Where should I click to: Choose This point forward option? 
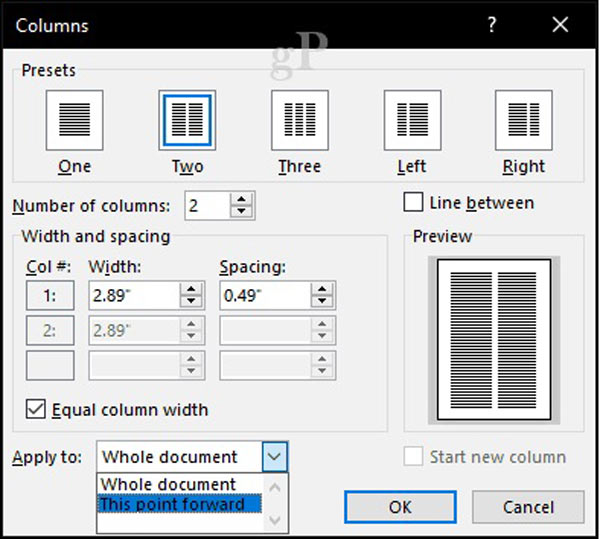click(x=180, y=504)
